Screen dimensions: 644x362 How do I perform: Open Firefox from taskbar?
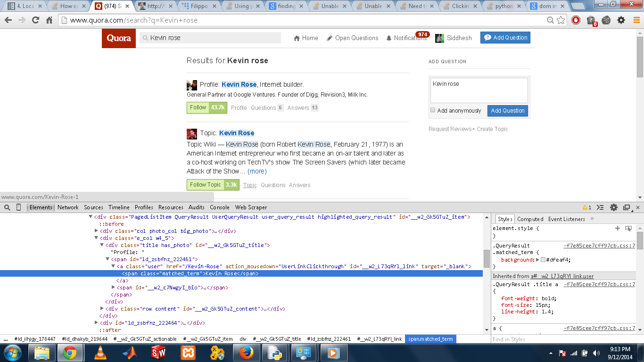246,353
